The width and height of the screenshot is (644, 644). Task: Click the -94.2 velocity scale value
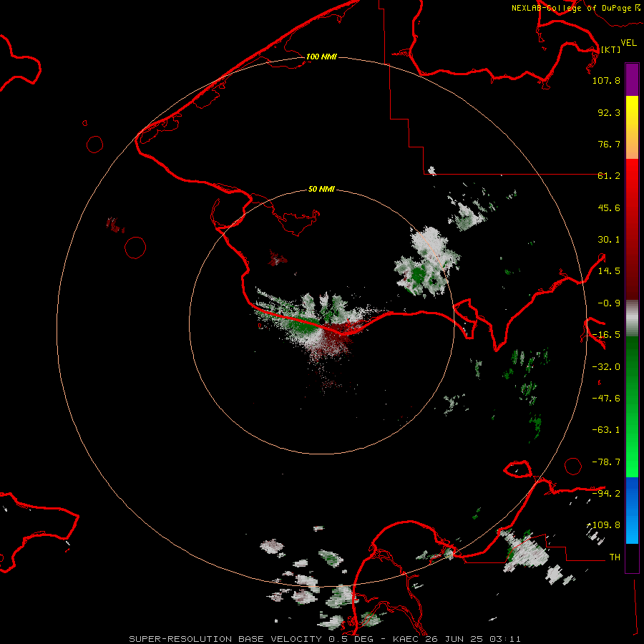tap(606, 494)
